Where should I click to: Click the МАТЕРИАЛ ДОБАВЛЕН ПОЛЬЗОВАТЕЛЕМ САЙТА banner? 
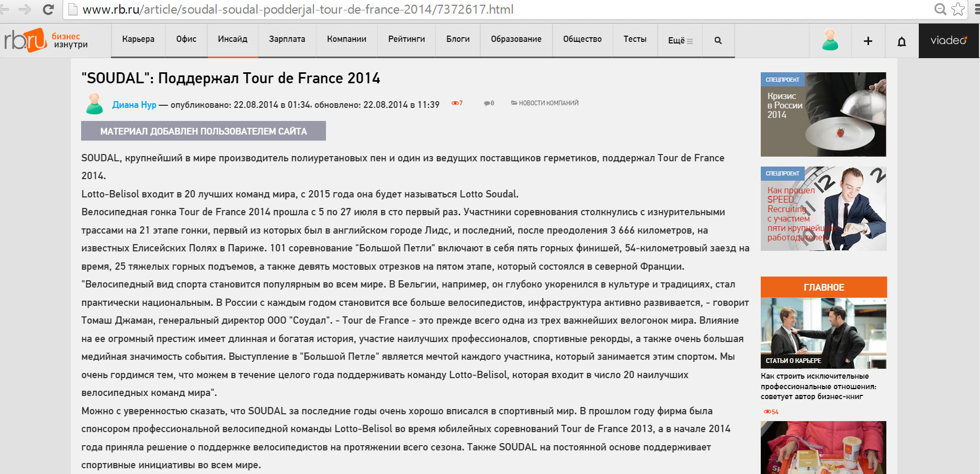click(204, 131)
